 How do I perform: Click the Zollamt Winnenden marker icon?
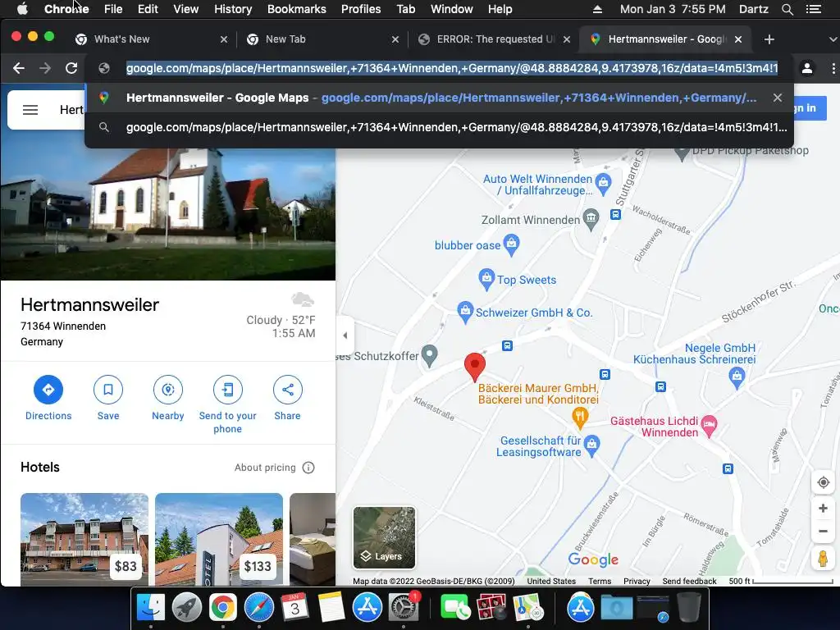click(591, 219)
